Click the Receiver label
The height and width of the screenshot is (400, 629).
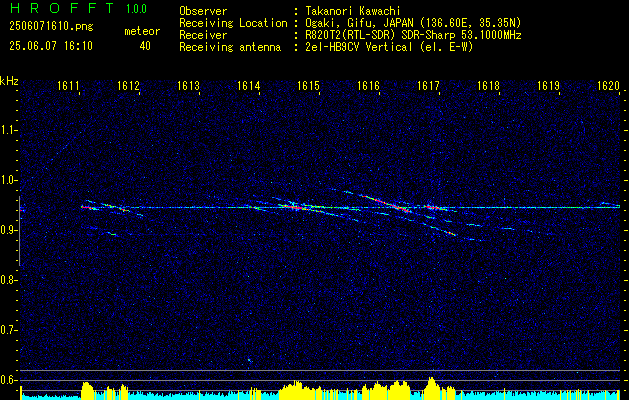pos(203,35)
